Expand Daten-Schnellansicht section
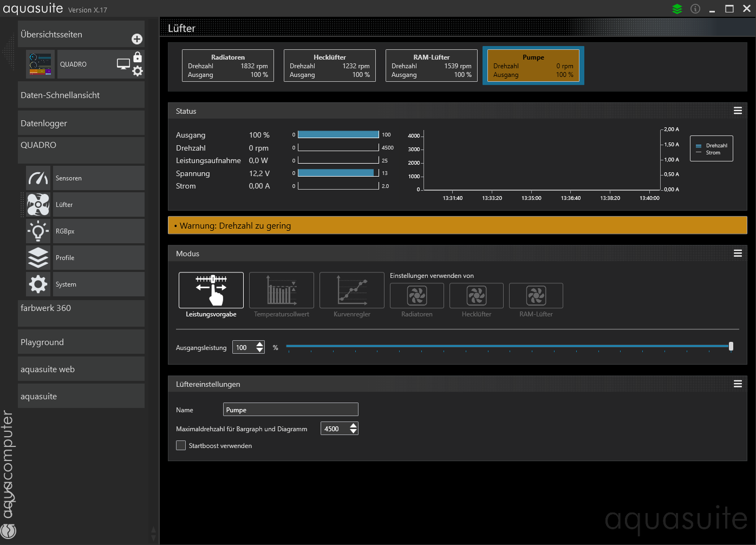 pyautogui.click(x=81, y=95)
